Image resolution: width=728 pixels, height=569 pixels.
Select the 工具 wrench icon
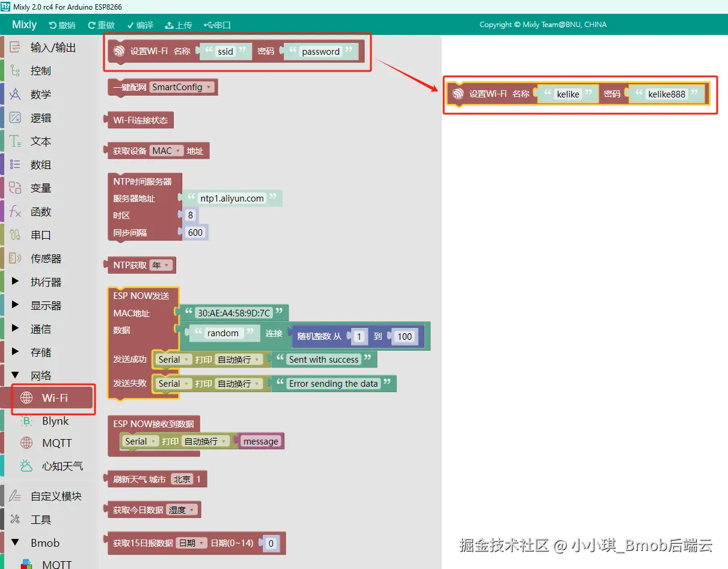click(x=16, y=520)
